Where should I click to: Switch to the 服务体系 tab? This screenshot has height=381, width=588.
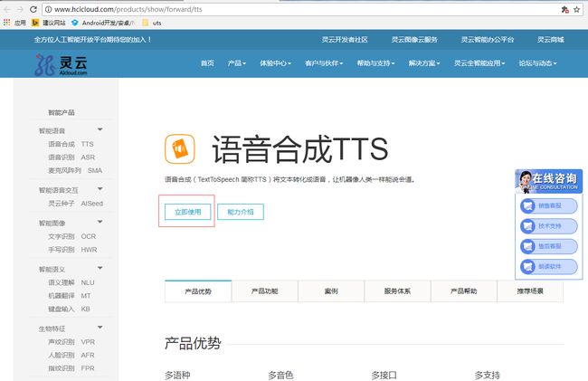tap(397, 291)
